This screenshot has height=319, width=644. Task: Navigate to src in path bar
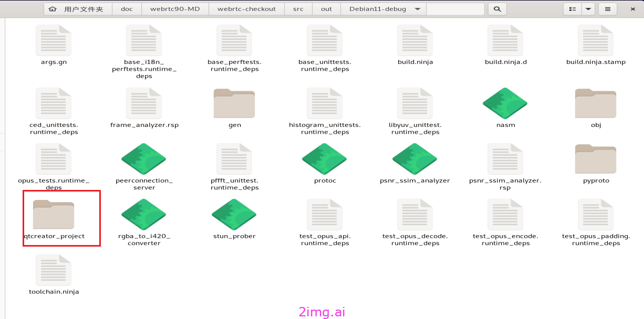point(298,9)
